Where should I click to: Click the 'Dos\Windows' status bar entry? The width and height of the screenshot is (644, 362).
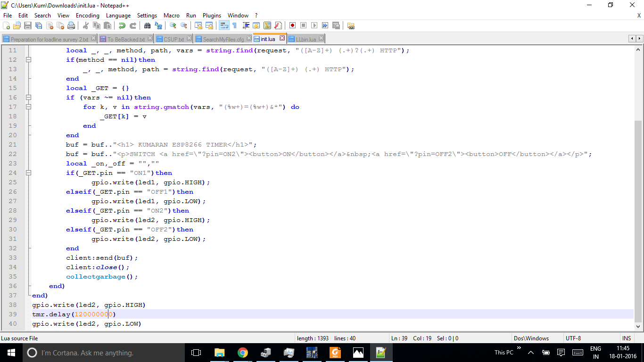coord(531,338)
